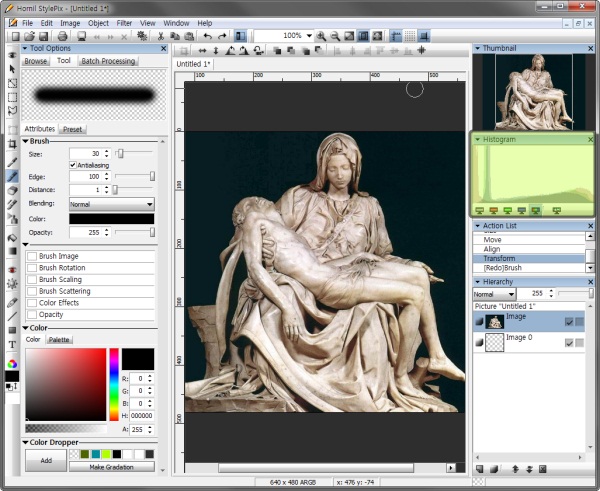This screenshot has width=600, height=491.
Task: Enable the Brush Scattering checkbox
Action: point(32,291)
